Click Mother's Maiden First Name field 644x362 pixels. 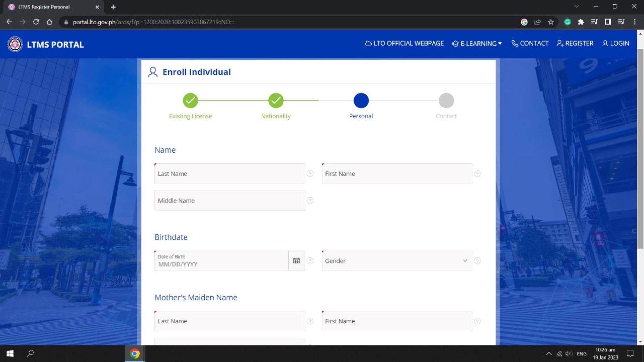click(397, 321)
